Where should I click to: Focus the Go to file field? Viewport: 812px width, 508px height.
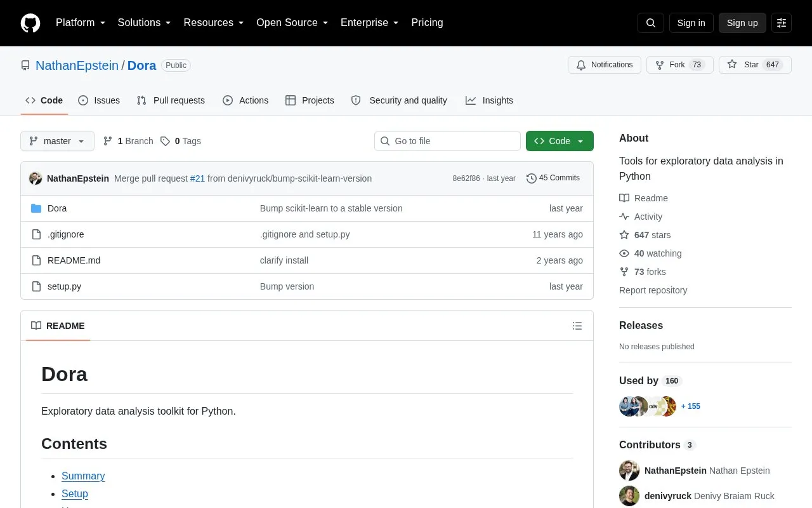[x=447, y=141]
